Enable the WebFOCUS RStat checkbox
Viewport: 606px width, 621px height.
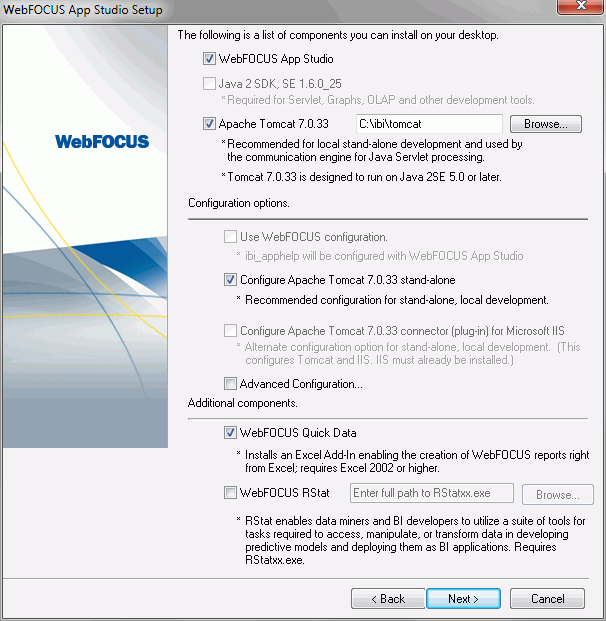click(231, 493)
